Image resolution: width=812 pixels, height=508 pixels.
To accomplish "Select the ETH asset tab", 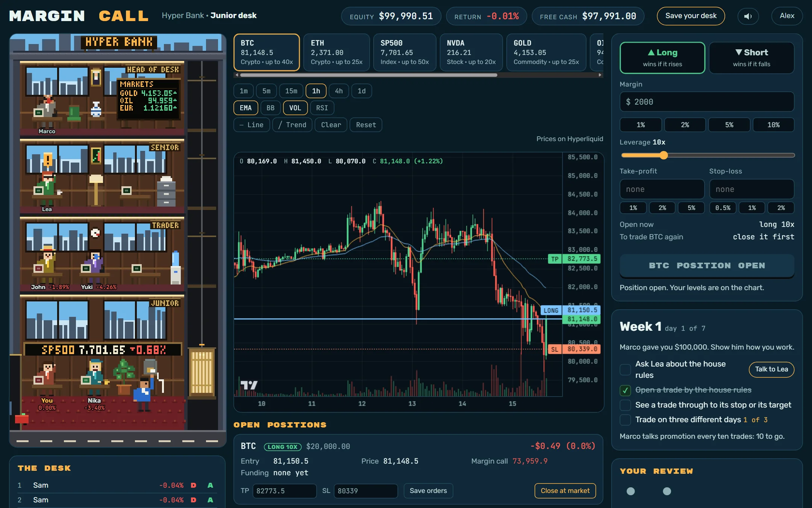I will pyautogui.click(x=336, y=52).
